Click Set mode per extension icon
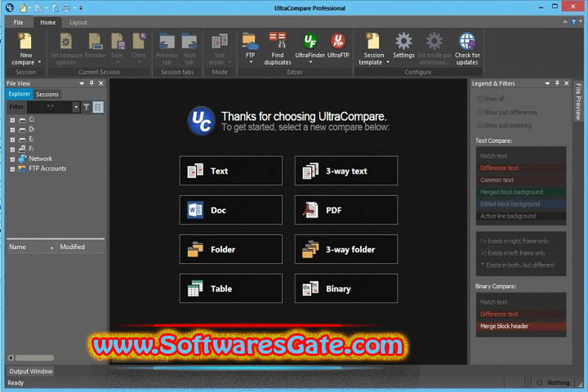 tap(434, 41)
